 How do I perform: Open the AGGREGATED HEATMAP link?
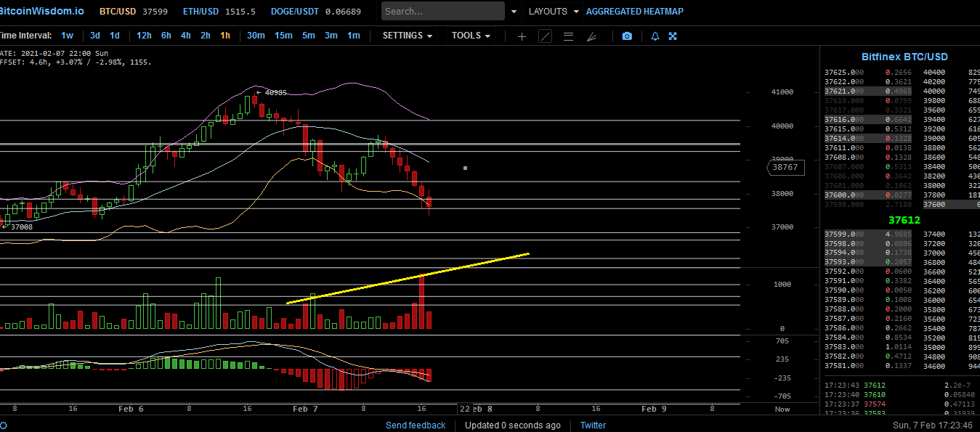(x=634, y=12)
